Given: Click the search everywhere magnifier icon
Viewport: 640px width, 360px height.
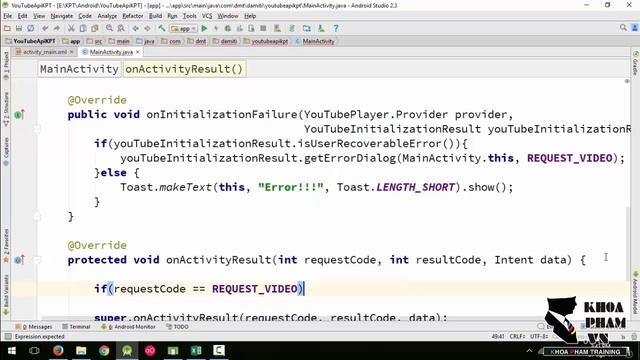Looking at the screenshot, I should click(x=623, y=28).
